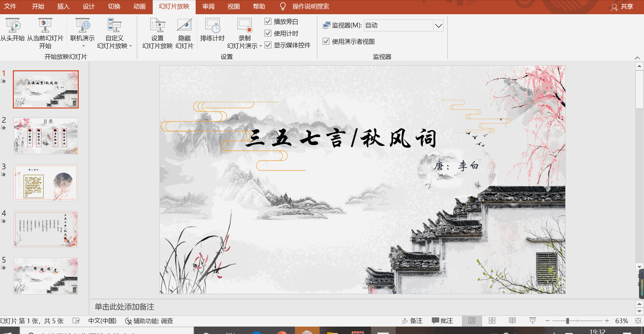Click Accessibility (辅助功能: 调查) status item
The width and height of the screenshot is (644, 334).
(x=149, y=321)
